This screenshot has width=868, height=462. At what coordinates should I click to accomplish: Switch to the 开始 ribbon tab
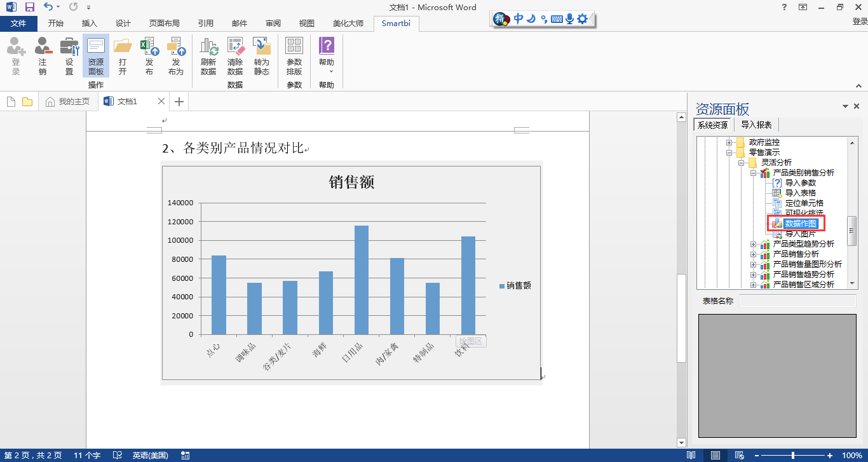tap(56, 24)
